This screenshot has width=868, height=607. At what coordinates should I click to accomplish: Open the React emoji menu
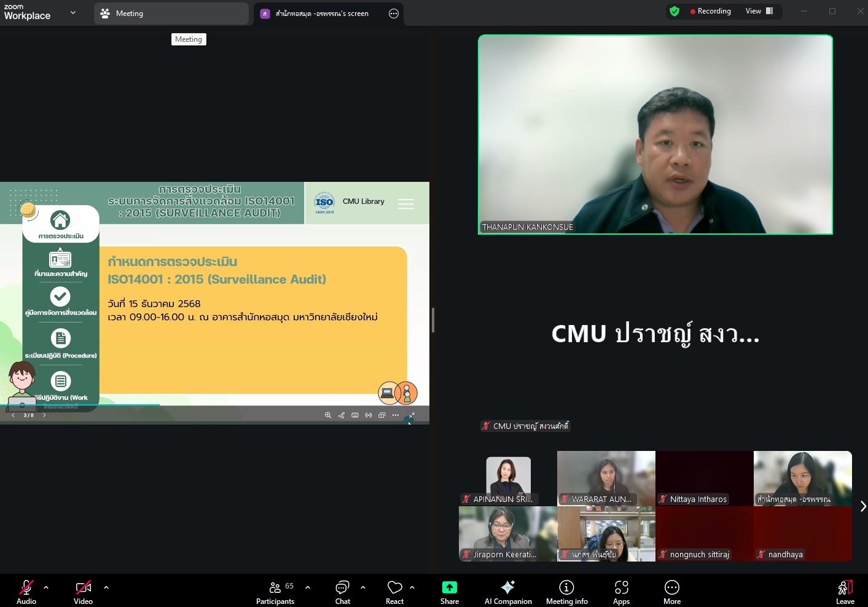click(394, 592)
